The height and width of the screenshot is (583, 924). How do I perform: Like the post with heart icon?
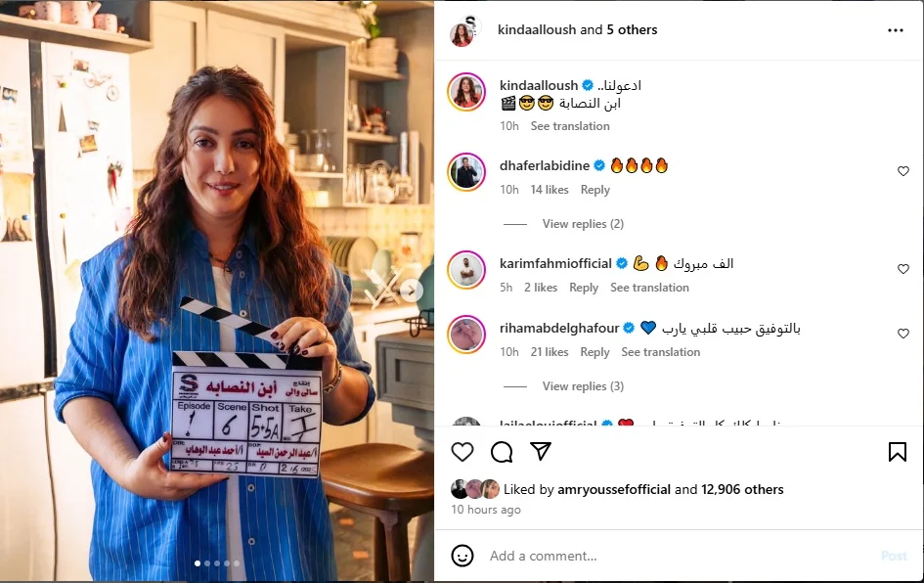click(462, 452)
